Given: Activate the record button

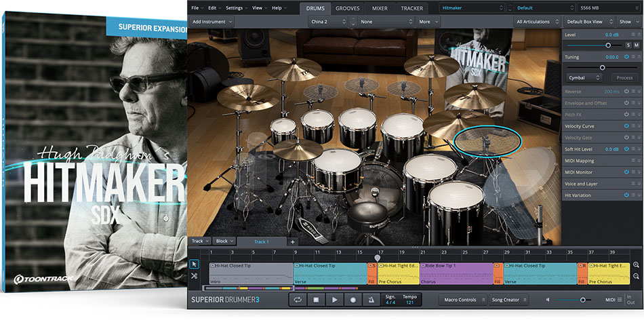Looking at the screenshot, I should [353, 300].
